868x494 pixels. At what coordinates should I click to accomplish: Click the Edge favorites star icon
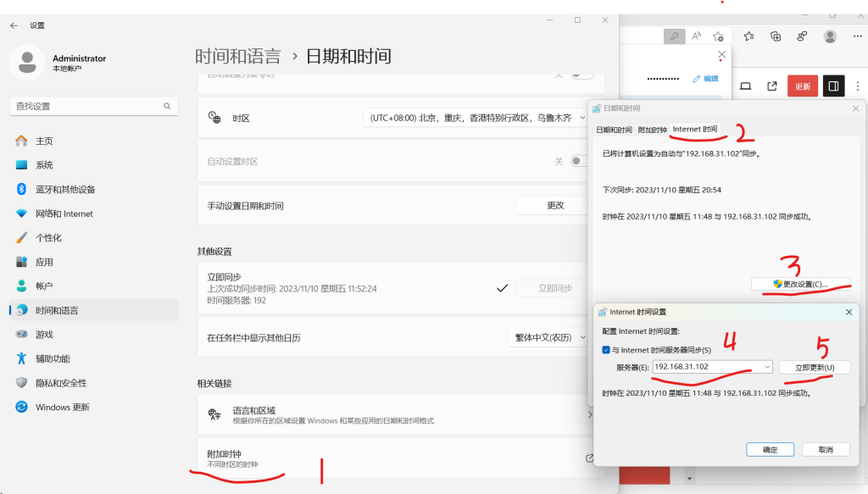coord(718,36)
